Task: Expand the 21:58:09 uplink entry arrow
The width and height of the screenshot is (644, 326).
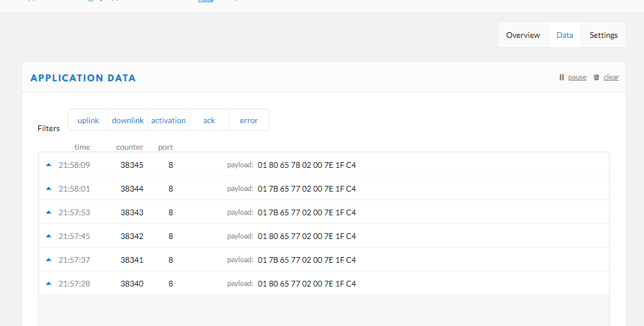Action: pos(49,165)
